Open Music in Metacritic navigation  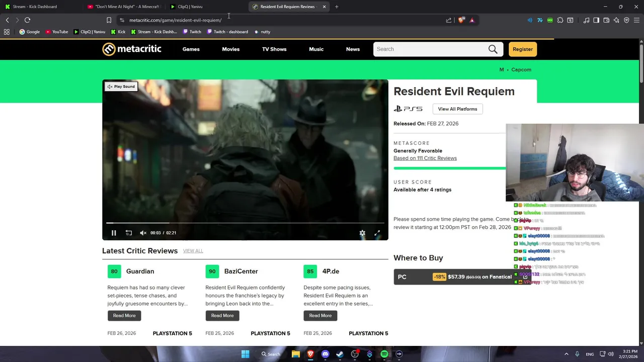tap(316, 49)
